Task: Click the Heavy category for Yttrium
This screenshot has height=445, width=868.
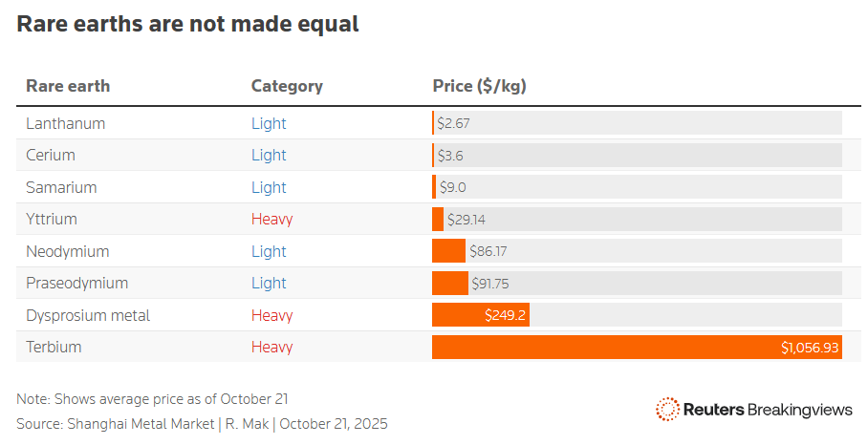Action: 271,219
